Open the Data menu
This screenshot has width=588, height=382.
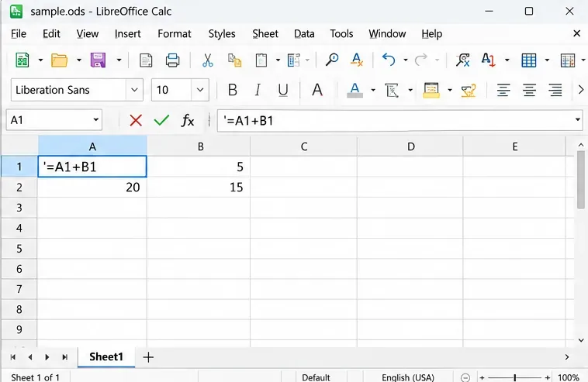(304, 34)
